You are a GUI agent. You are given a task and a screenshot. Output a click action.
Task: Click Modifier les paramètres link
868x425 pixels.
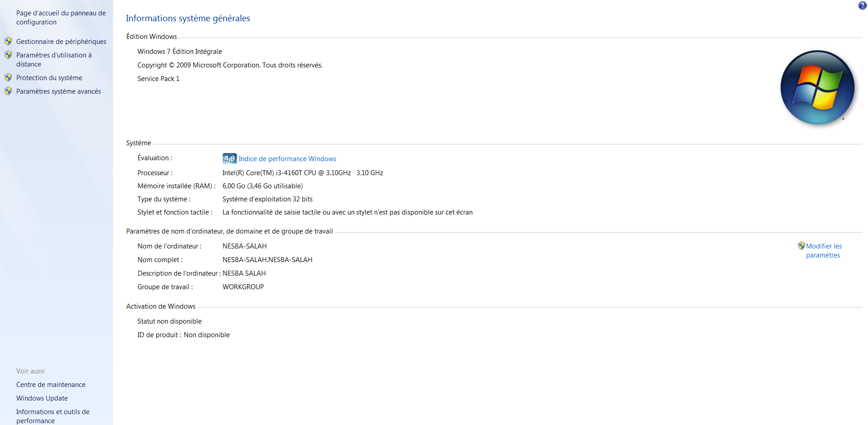(x=824, y=251)
